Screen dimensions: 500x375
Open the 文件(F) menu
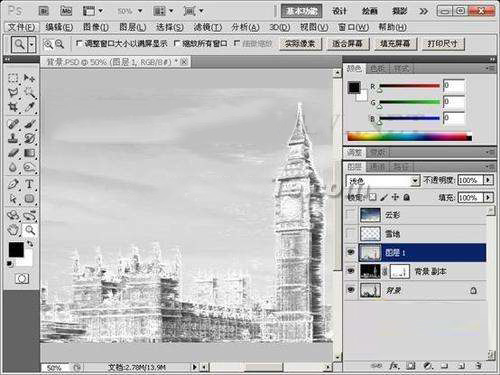tap(21, 27)
